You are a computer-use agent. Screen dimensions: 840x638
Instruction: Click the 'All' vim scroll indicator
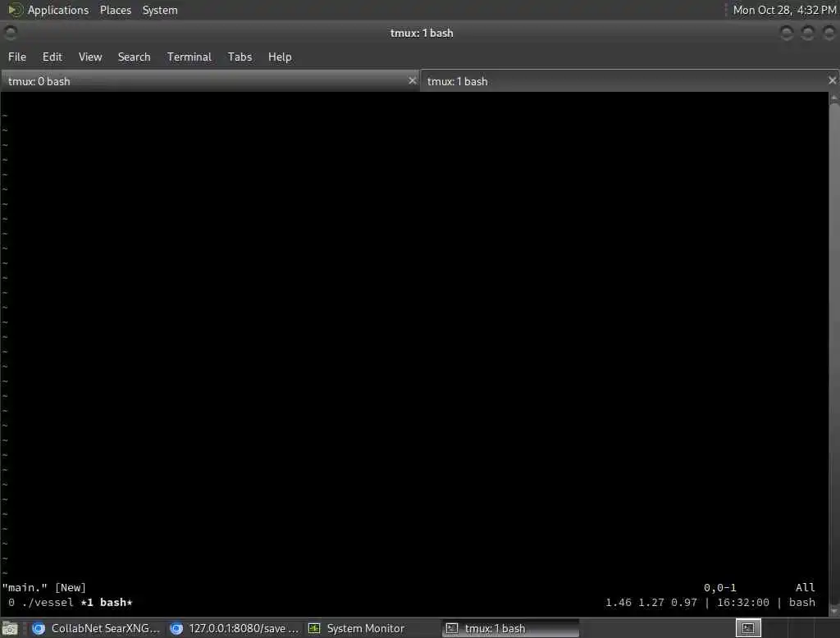coord(806,588)
